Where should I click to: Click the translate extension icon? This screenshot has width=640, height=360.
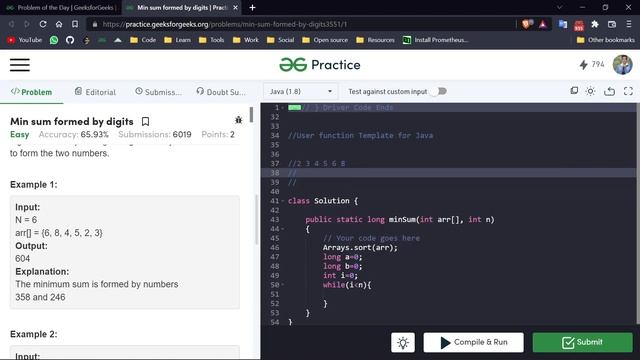tap(563, 24)
